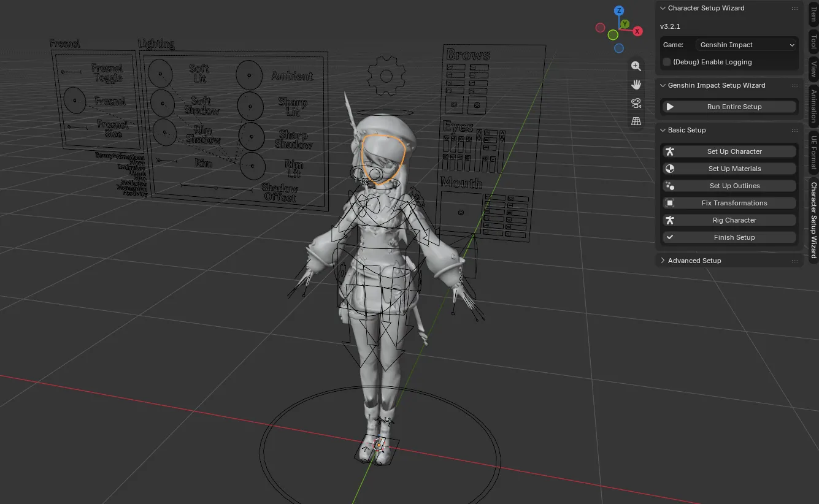
Task: Collapse the Character Setup Wizard panel
Action: 663,8
